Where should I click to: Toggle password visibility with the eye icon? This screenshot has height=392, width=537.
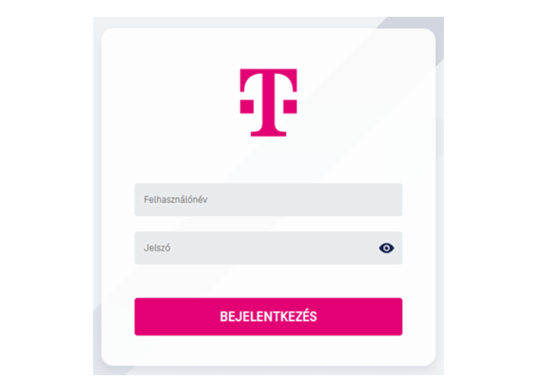pos(386,248)
